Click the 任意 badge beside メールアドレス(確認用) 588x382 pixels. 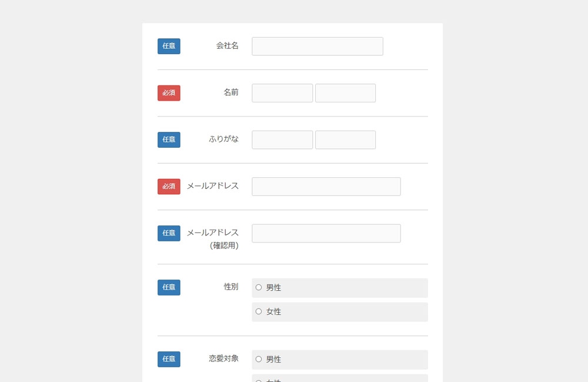169,234
